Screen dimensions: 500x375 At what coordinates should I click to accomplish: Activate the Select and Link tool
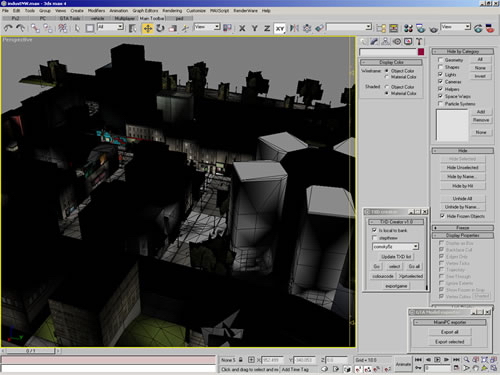pos(35,28)
